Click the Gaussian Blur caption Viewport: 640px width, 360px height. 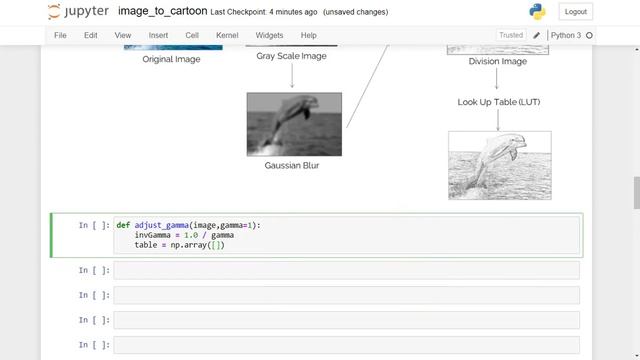click(291, 165)
